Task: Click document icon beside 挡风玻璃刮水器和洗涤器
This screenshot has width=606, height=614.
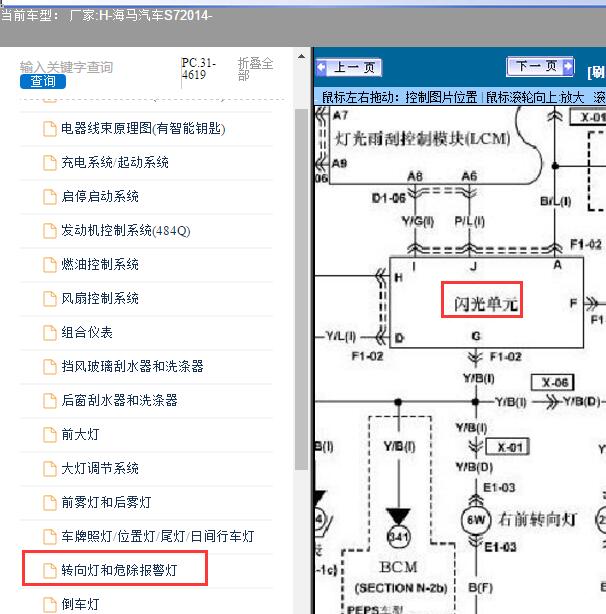Action: (50, 367)
